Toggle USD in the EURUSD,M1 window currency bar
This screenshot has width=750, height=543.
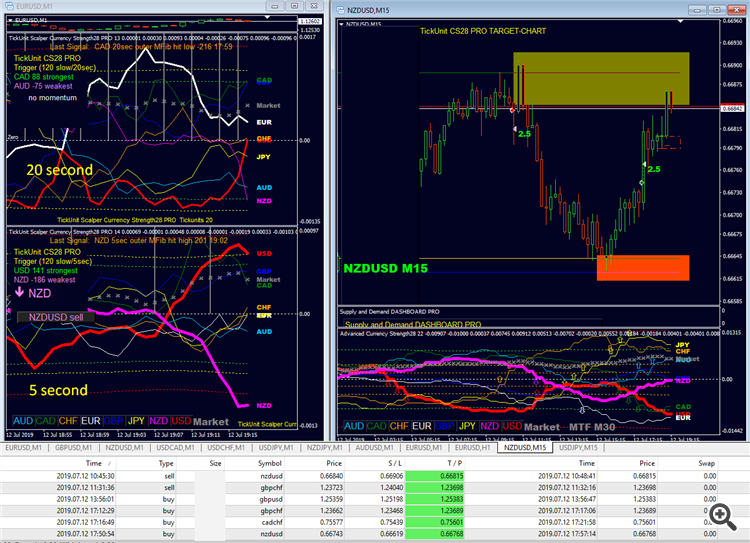181,421
